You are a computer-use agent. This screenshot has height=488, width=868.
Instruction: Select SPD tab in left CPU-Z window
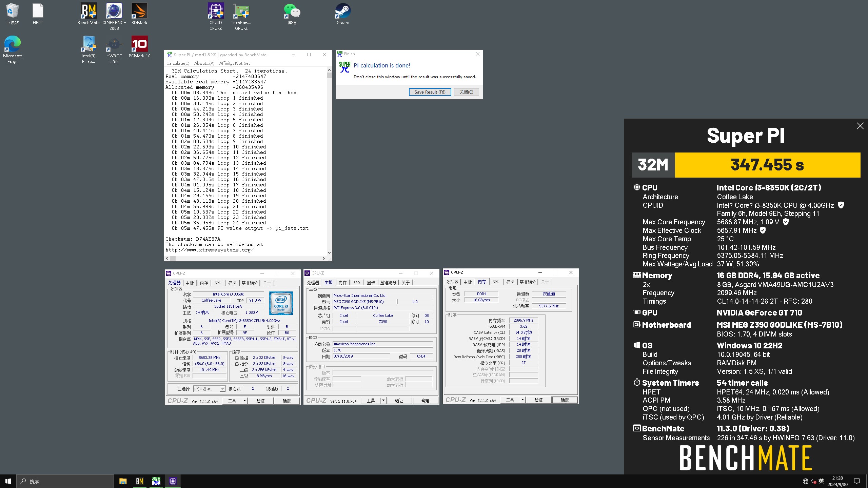click(218, 283)
